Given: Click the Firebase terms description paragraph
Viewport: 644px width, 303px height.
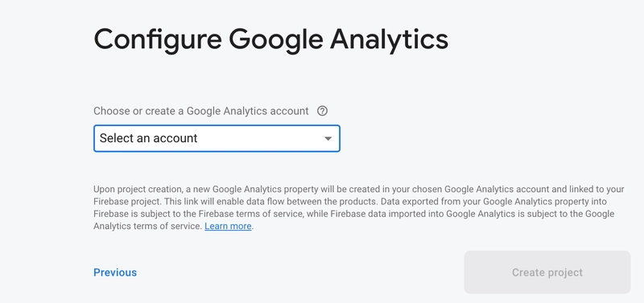Looking at the screenshot, I should pos(359,207).
